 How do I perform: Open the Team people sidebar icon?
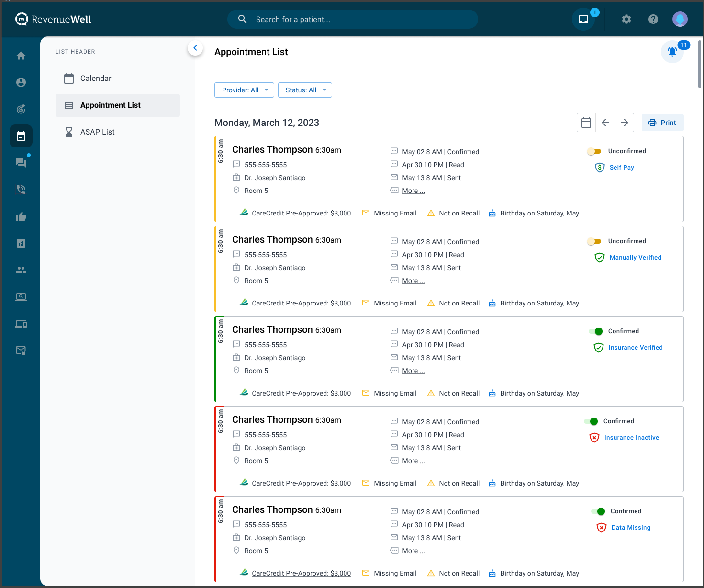(21, 270)
